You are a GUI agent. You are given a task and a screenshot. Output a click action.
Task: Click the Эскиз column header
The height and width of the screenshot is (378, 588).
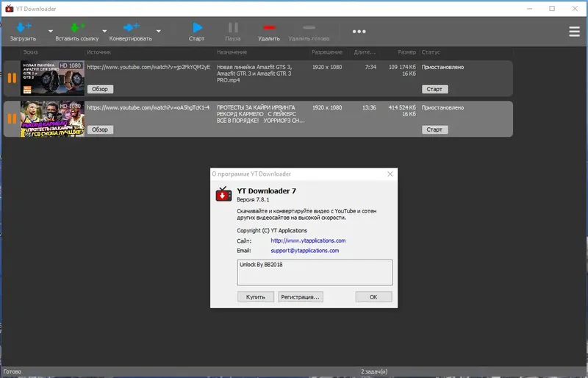tap(30, 52)
